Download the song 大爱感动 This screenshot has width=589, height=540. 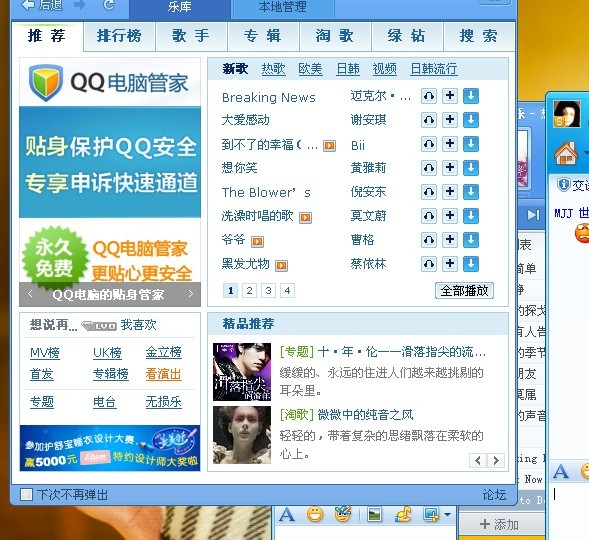[x=471, y=120]
